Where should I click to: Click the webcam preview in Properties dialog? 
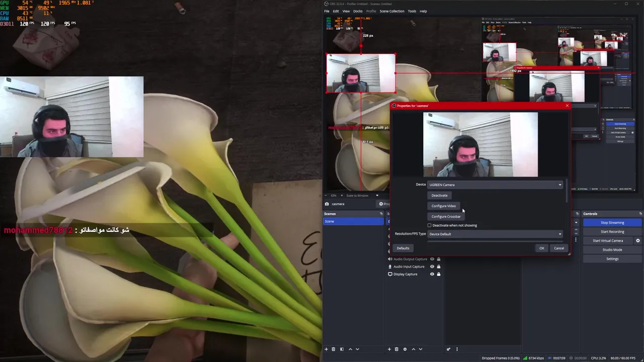[480, 144]
